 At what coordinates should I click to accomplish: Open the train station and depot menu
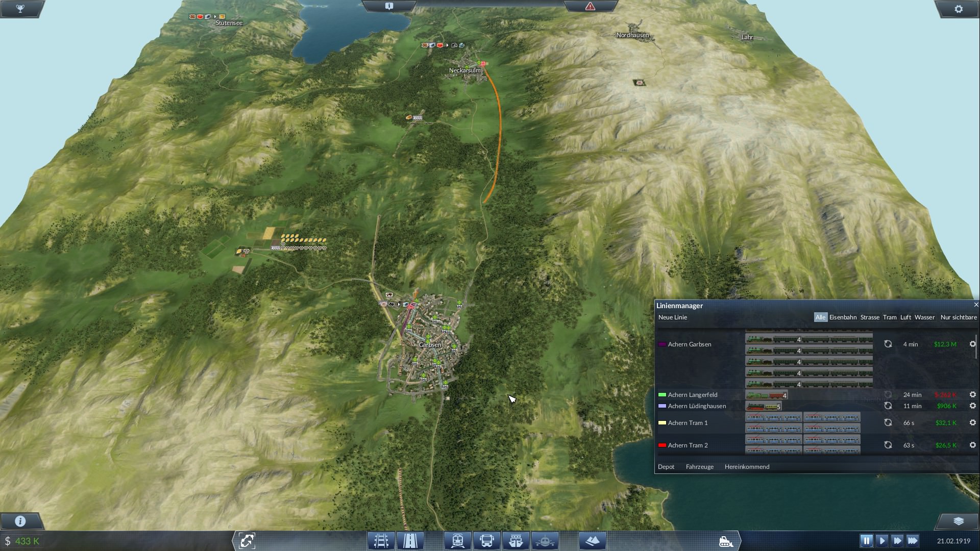point(458,540)
